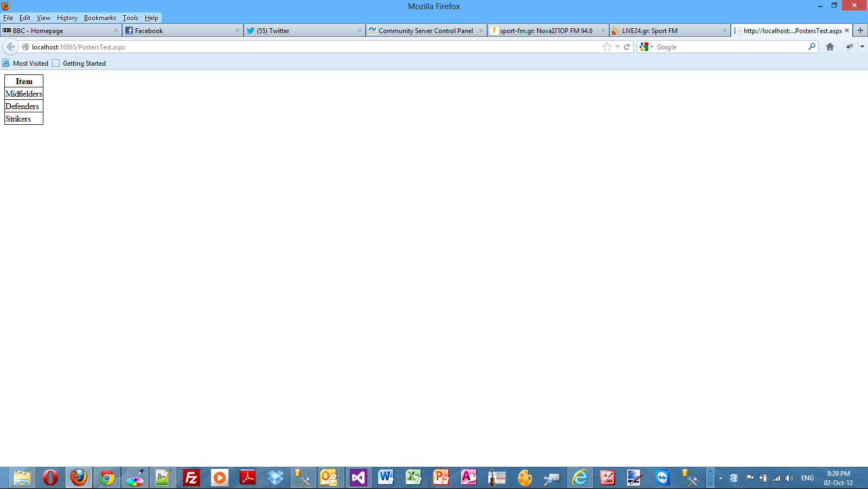Viewport: 868px width, 489px height.
Task: Open the orange media player taskbar icon
Action: [220, 478]
